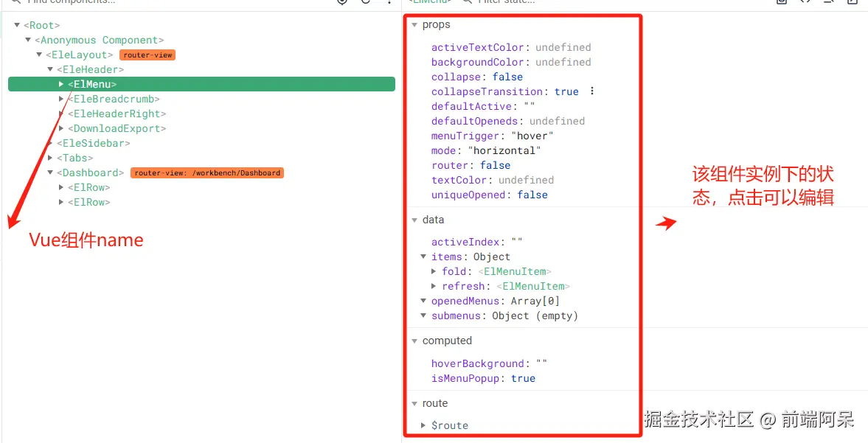The image size is (868, 443).
Task: Select the DownloadExport component
Action: (117, 128)
